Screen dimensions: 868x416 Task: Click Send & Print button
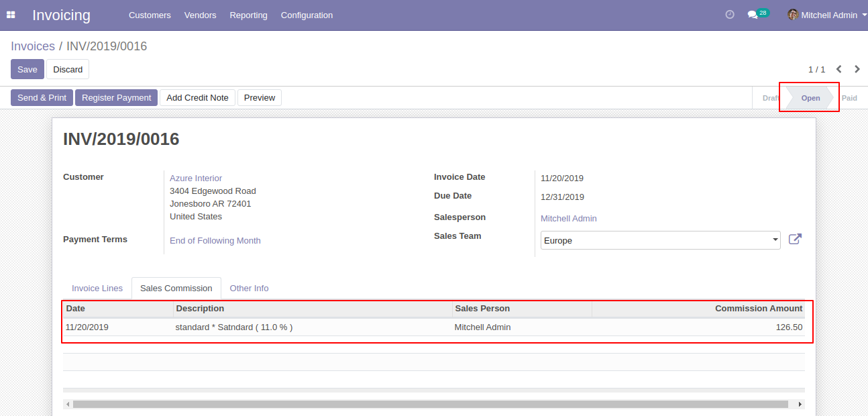[x=42, y=98]
